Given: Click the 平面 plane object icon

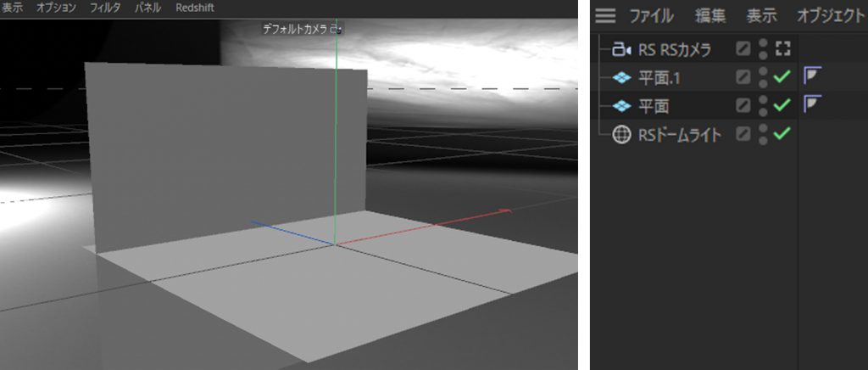Looking at the screenshot, I should 622,105.
